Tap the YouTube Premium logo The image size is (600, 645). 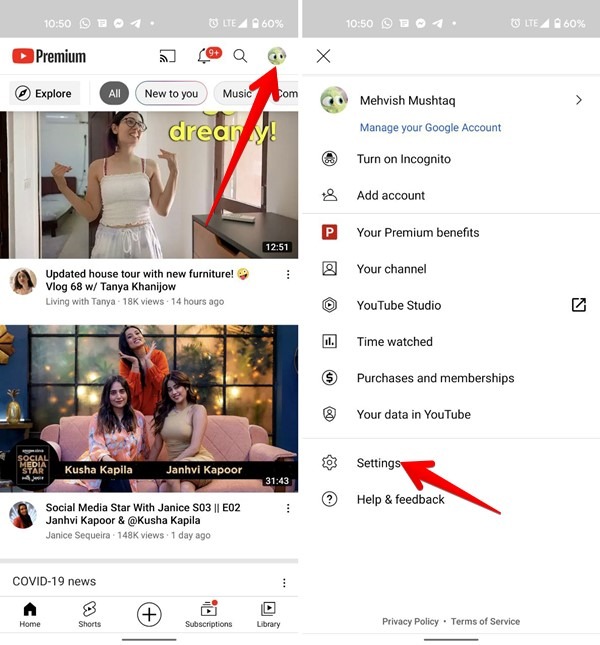(x=49, y=56)
